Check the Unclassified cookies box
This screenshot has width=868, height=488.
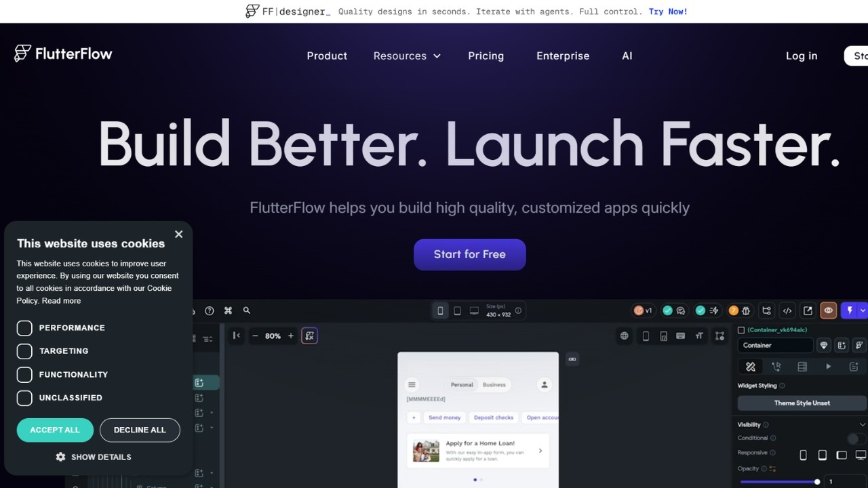coord(24,398)
